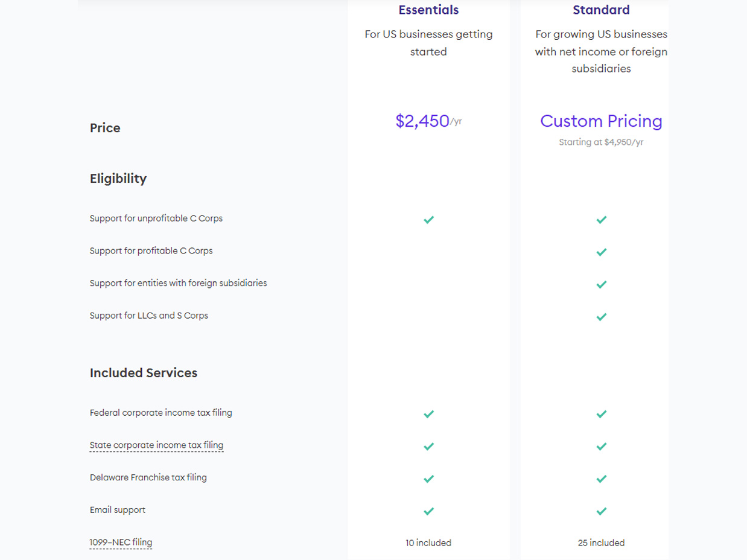Click Essentials checkmark for Federal corporate income tax filing
Screen dimensions: 747x560
tap(428, 414)
